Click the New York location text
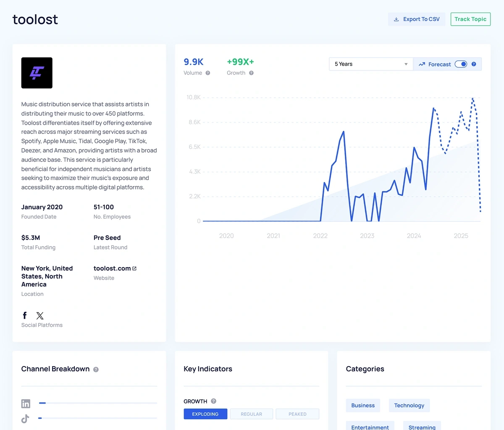The height and width of the screenshot is (430, 504). pos(47,276)
